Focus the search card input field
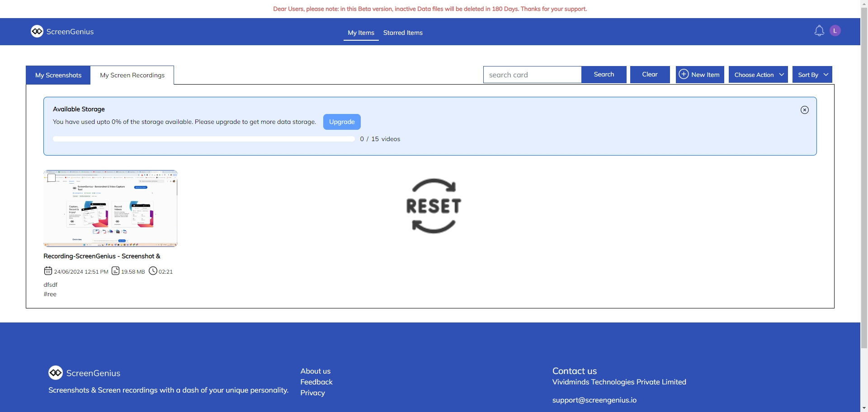 coord(533,75)
